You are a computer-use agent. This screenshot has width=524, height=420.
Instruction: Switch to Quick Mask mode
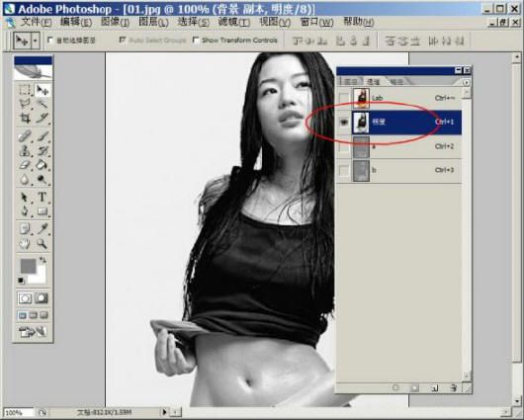pyautogui.click(x=42, y=298)
